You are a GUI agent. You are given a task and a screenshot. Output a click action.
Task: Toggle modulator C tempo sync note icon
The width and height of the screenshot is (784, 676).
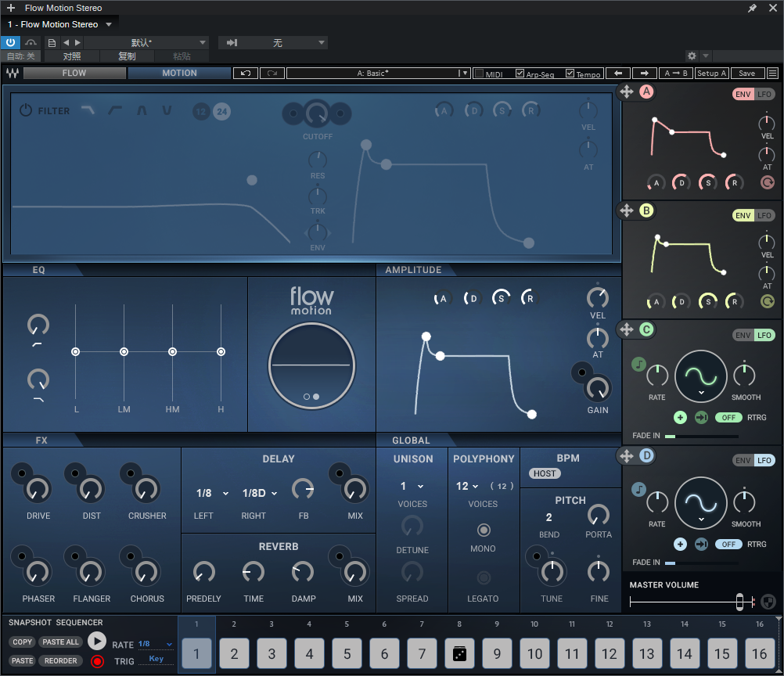pyautogui.click(x=639, y=364)
